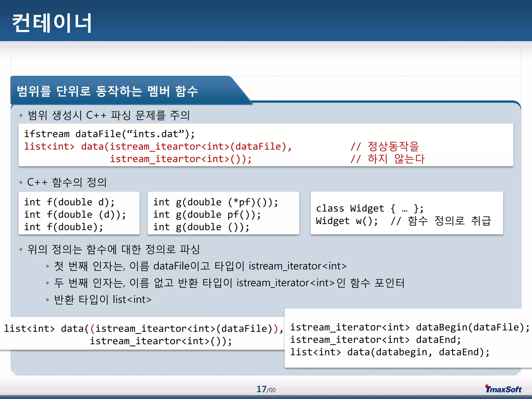Click the red comment // 하지 않는다

pyautogui.click(x=388, y=159)
